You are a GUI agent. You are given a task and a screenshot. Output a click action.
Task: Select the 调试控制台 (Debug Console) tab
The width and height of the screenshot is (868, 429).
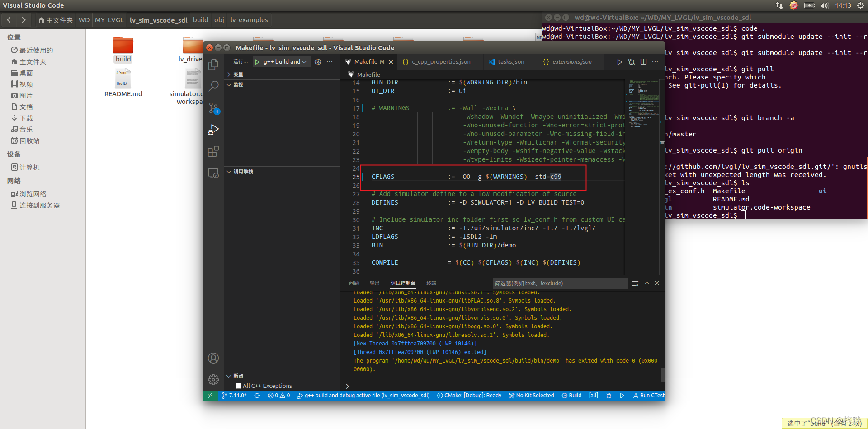[403, 284]
